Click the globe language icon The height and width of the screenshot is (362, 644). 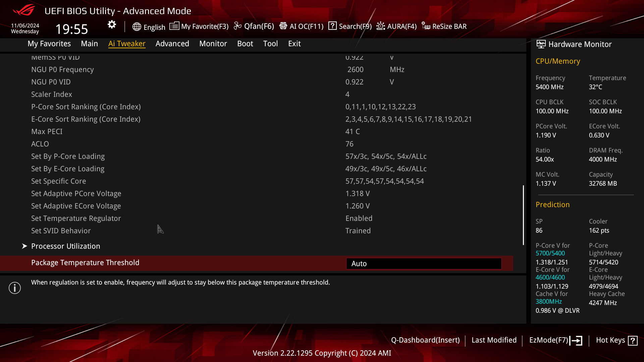pos(137,27)
